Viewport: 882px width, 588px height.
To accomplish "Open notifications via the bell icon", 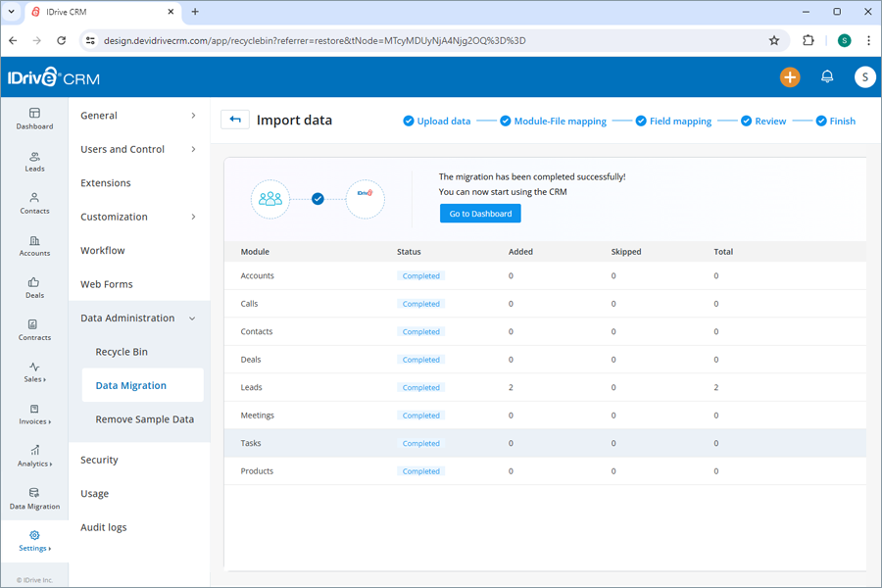I will [826, 75].
